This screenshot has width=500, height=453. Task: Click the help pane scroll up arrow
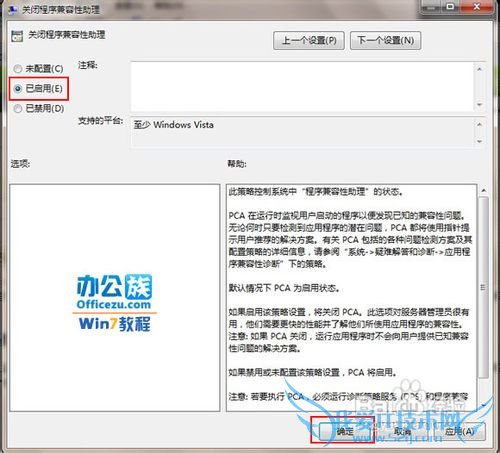(484, 191)
